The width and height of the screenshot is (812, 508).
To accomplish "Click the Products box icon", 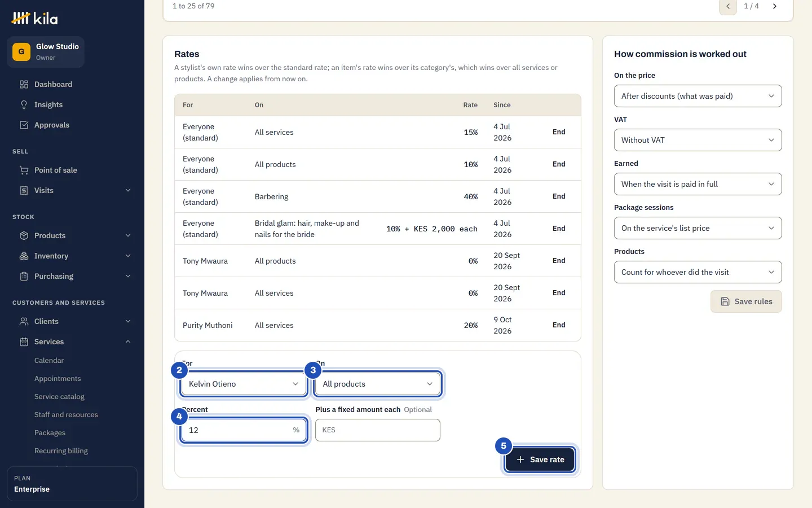I will tap(24, 236).
